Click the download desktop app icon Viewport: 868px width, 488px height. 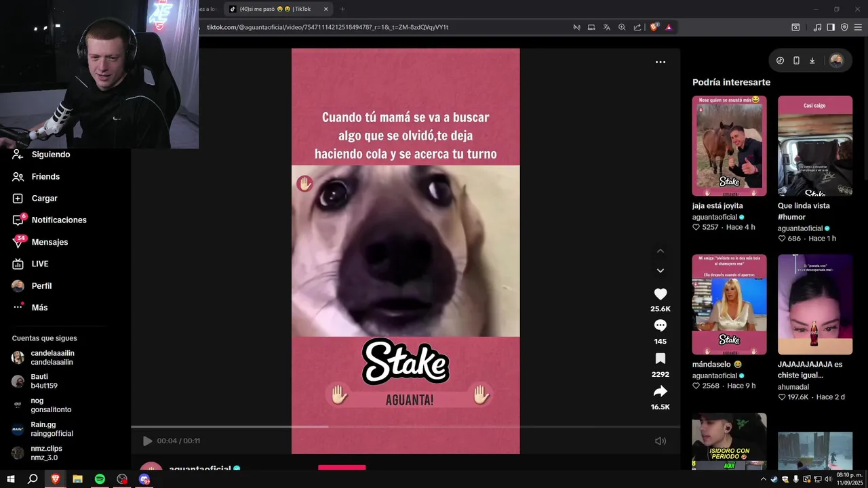point(812,60)
